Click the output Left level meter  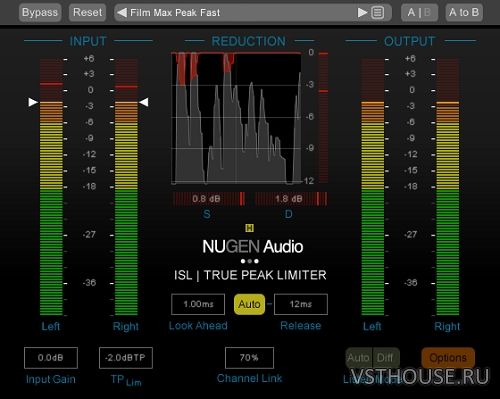tap(373, 187)
